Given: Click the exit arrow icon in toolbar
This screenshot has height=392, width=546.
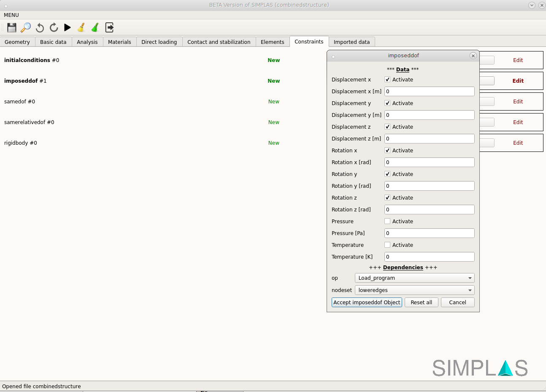Looking at the screenshot, I should [109, 27].
